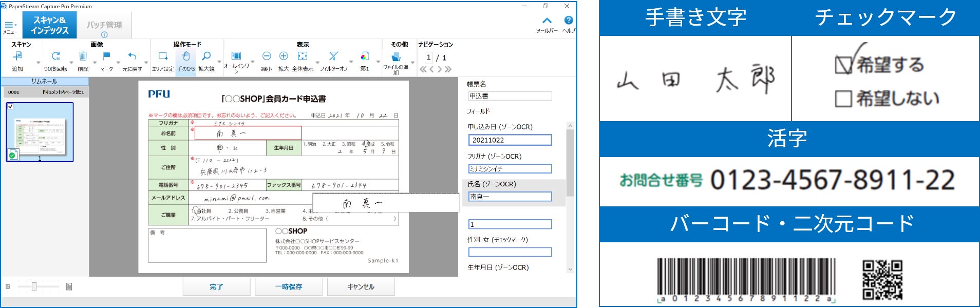980x308 pixels.
Task: Click field panel scrollbar up arrow
Action: point(570,126)
